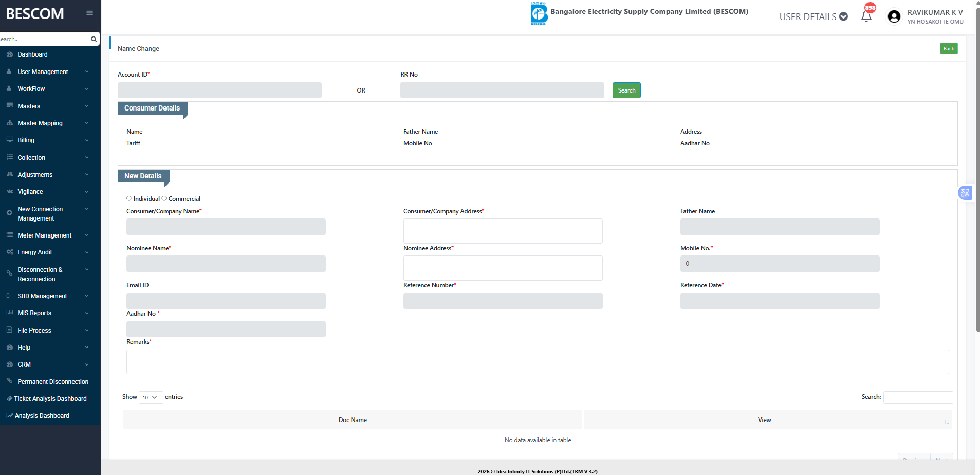Viewport: 980px width, 475px height.
Task: Click the sidebar search magnifier icon
Action: pyautogui.click(x=94, y=39)
